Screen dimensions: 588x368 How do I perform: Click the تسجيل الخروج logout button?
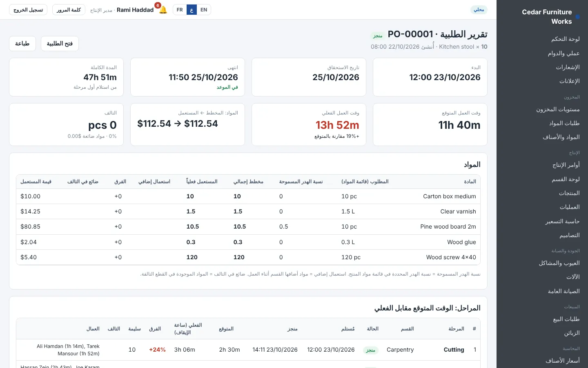click(x=28, y=10)
